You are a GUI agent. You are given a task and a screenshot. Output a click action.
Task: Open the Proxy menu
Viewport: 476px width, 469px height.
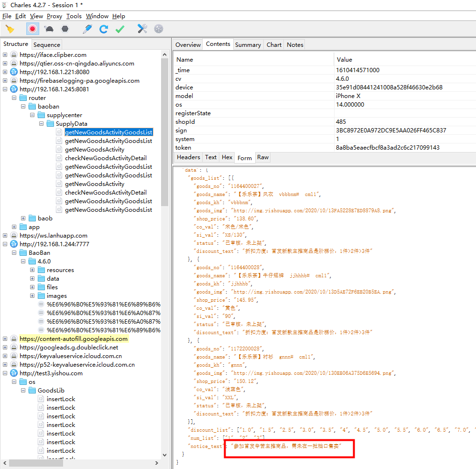(x=54, y=16)
